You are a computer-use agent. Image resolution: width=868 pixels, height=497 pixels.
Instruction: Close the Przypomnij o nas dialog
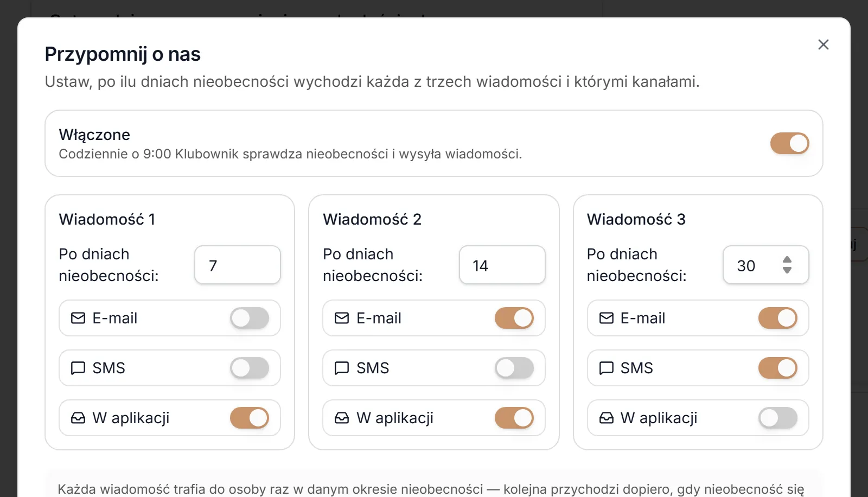coord(823,44)
